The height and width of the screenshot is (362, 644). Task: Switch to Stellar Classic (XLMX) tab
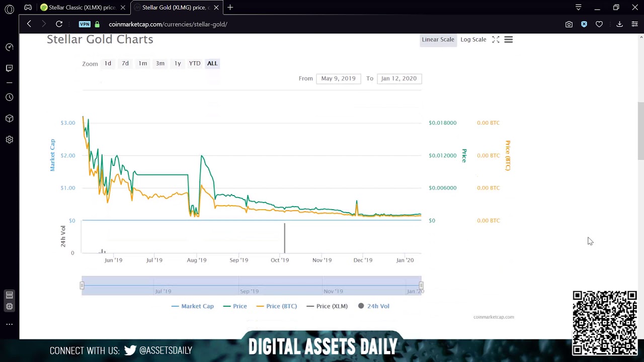coord(83,8)
